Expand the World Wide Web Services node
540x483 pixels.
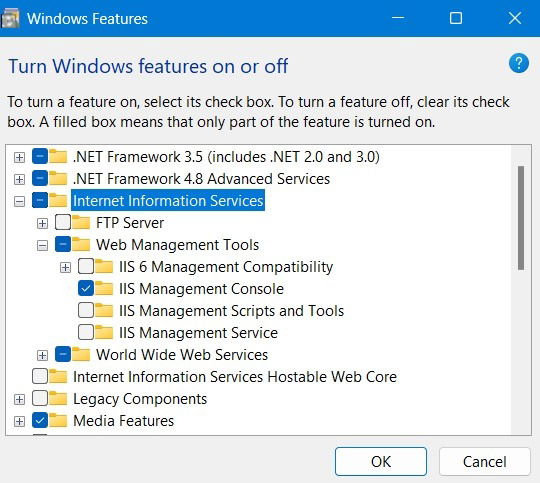coord(42,355)
